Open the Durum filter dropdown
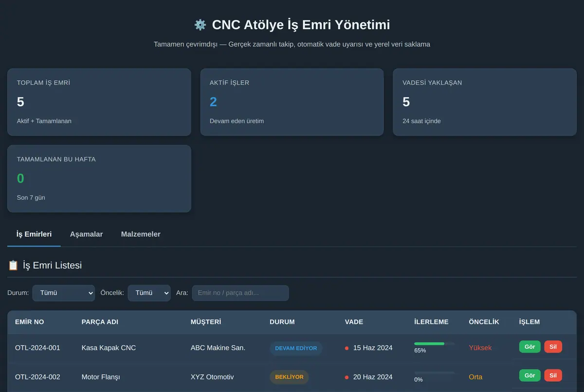Image resolution: width=584 pixels, height=392 pixels. coord(64,293)
